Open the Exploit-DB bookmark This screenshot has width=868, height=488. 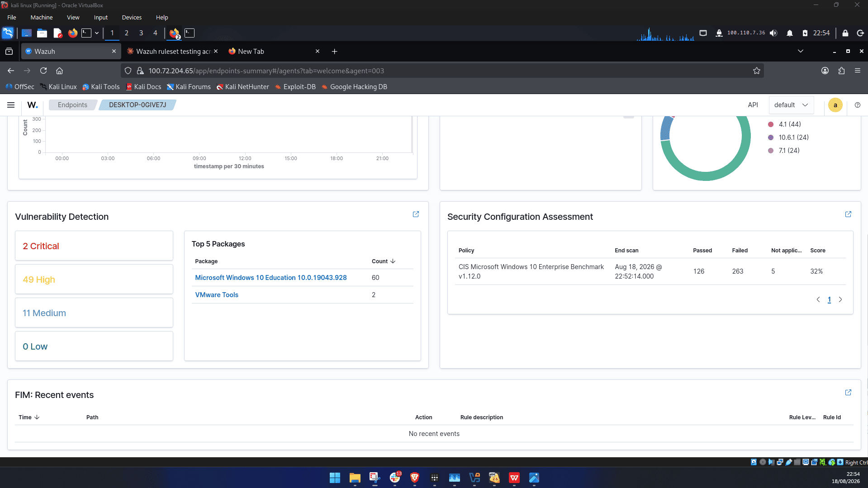pos(295,87)
